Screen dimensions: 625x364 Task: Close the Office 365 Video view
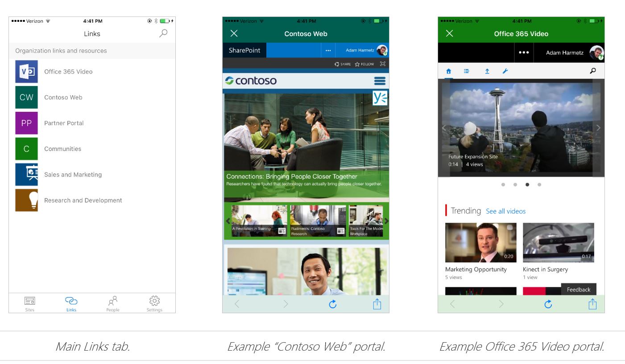click(x=449, y=33)
